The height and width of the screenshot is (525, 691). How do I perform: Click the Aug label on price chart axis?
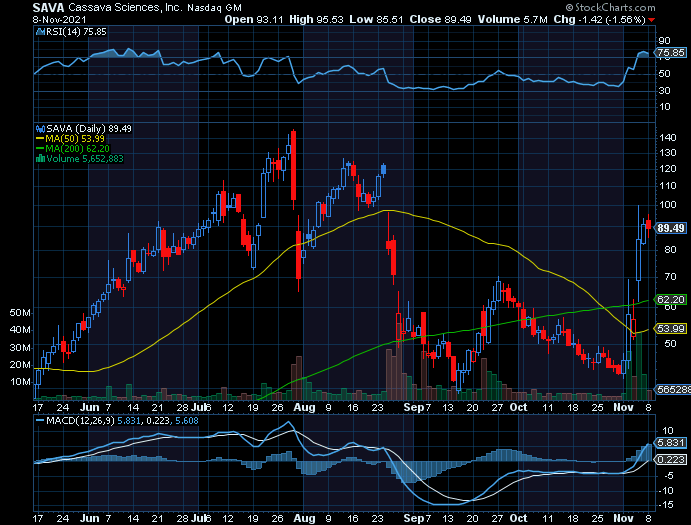[x=304, y=407]
